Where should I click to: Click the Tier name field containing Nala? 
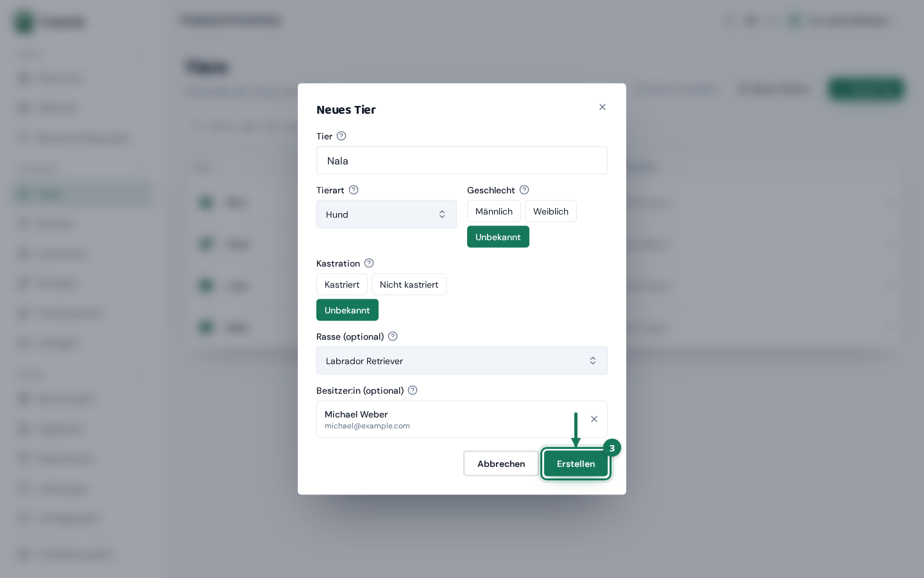(462, 161)
